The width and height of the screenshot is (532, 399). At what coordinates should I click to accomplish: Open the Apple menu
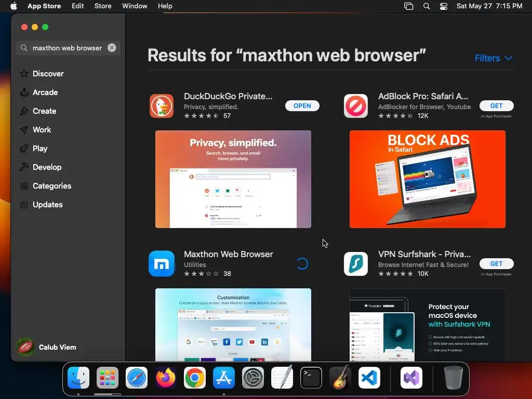(x=14, y=6)
